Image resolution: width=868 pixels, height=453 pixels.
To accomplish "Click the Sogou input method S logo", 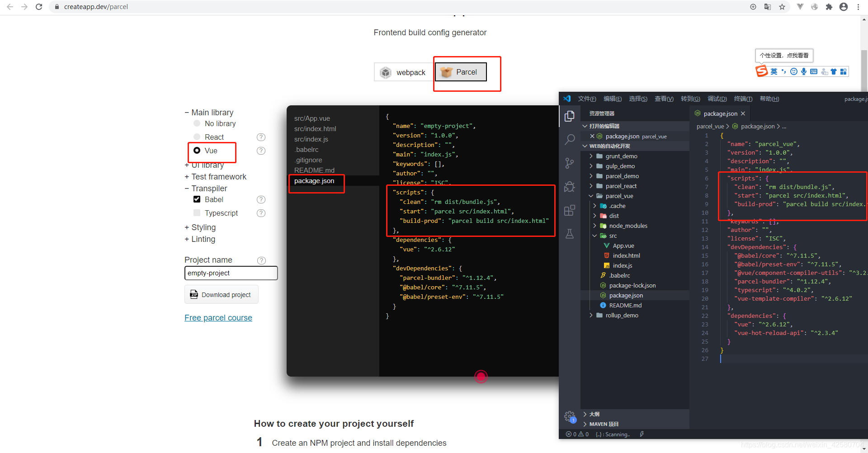I will tap(762, 71).
